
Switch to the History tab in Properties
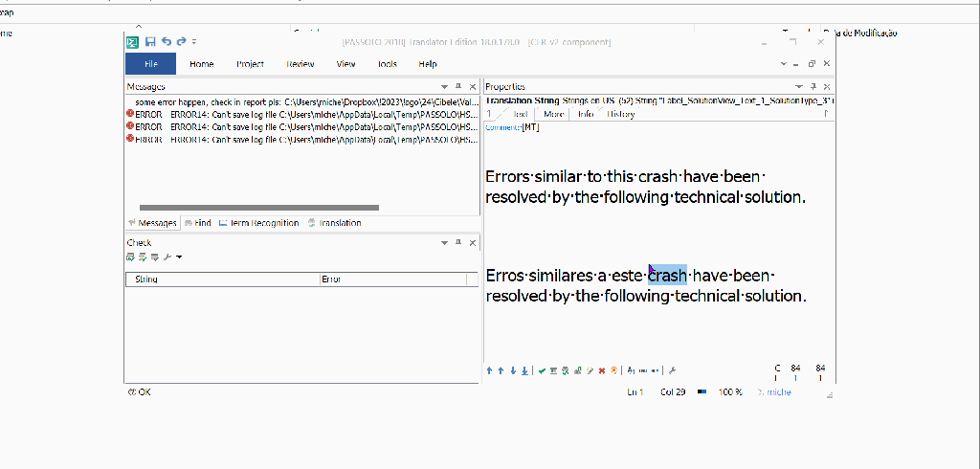tap(620, 114)
